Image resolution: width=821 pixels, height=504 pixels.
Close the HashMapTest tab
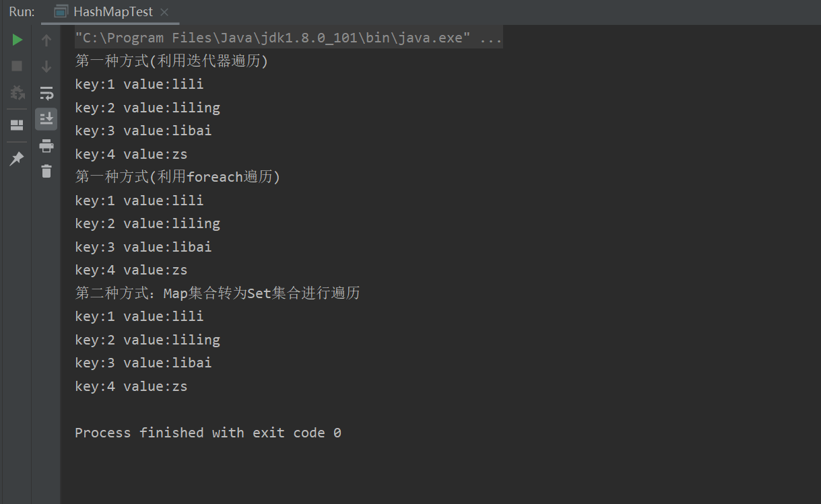165,12
